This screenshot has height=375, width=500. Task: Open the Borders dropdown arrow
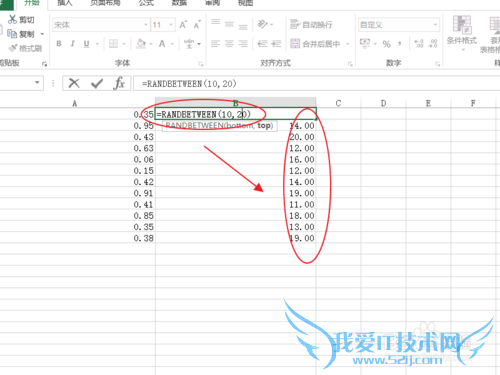(124, 44)
